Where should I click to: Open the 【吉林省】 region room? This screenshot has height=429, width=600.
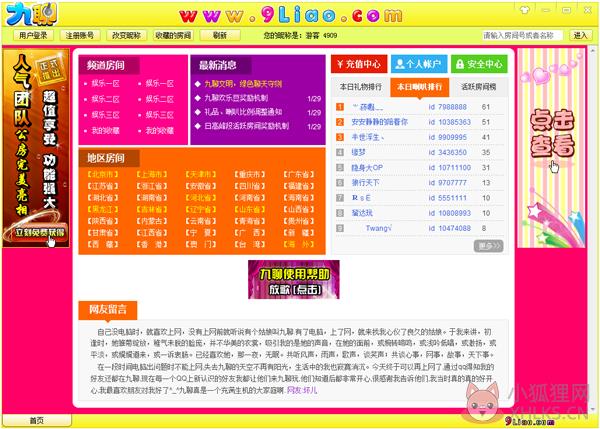(x=152, y=209)
